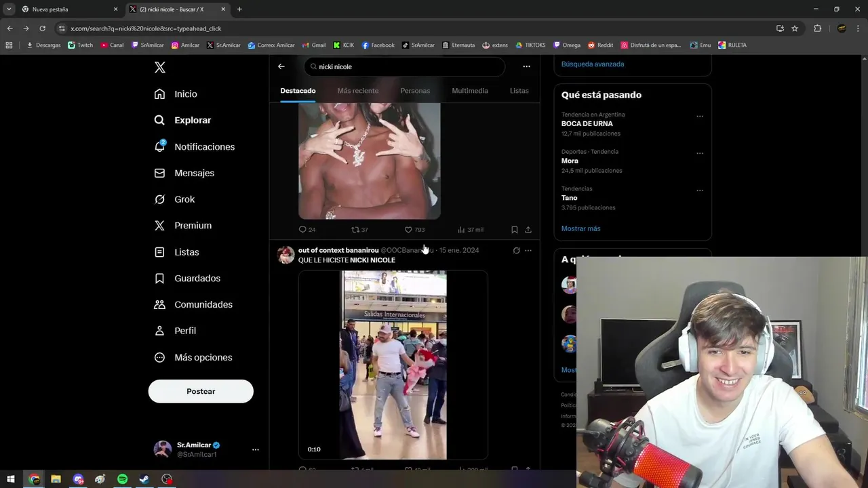Open Listas in the sidebar
The height and width of the screenshot is (488, 868).
pos(176,252)
